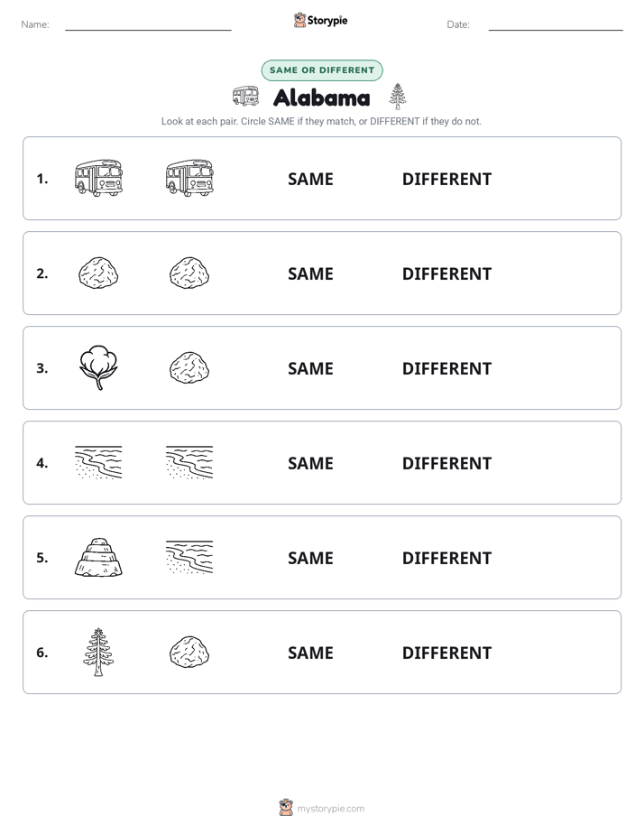Click the Storypie logo at top

pyautogui.click(x=321, y=20)
